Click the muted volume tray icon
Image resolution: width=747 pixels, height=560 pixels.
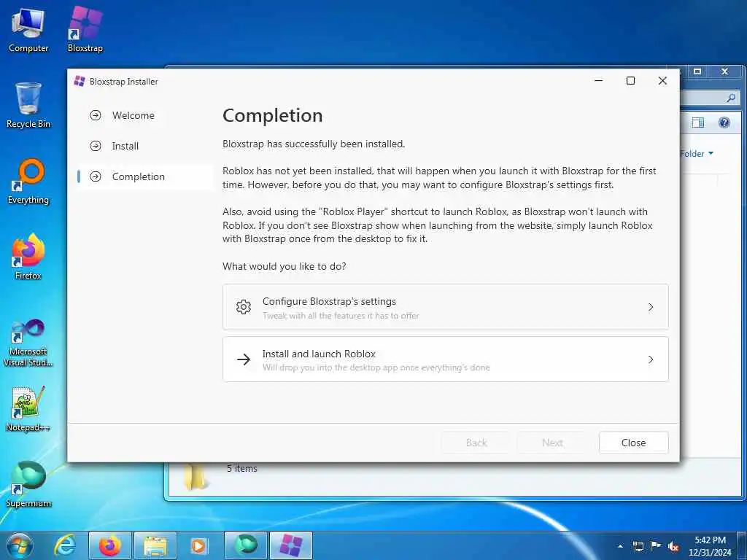673,547
